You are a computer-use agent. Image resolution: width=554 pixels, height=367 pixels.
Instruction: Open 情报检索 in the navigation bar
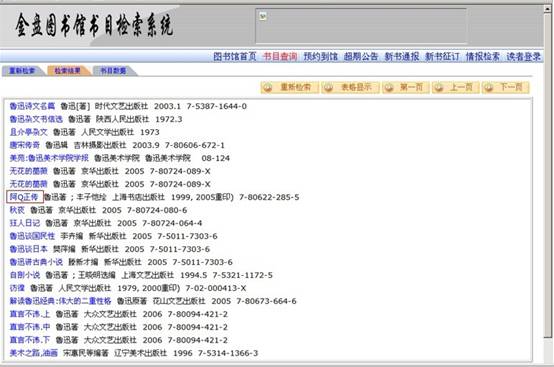click(x=483, y=57)
